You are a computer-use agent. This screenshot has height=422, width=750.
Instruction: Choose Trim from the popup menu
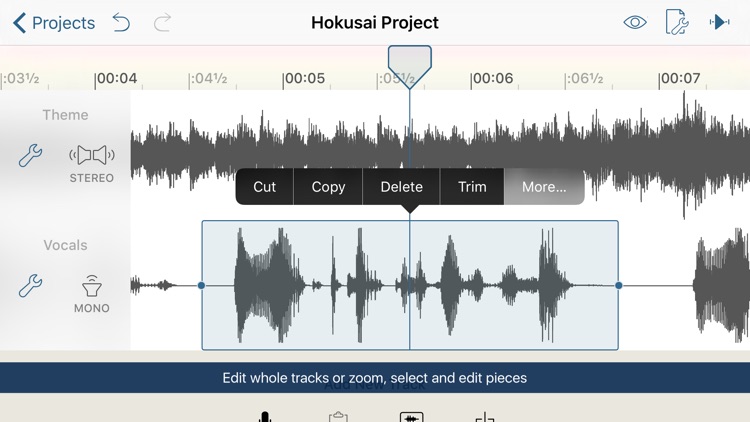(x=472, y=187)
